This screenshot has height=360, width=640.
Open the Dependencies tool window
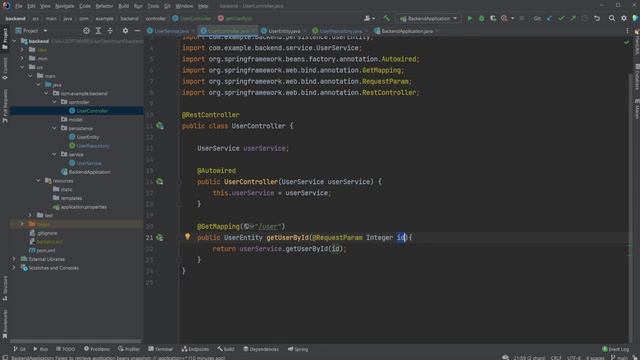pyautogui.click(x=261, y=349)
